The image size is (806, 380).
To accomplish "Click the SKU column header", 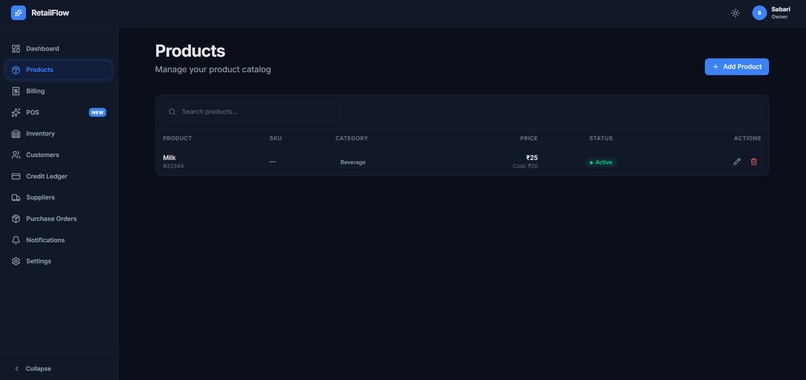I will click(276, 138).
